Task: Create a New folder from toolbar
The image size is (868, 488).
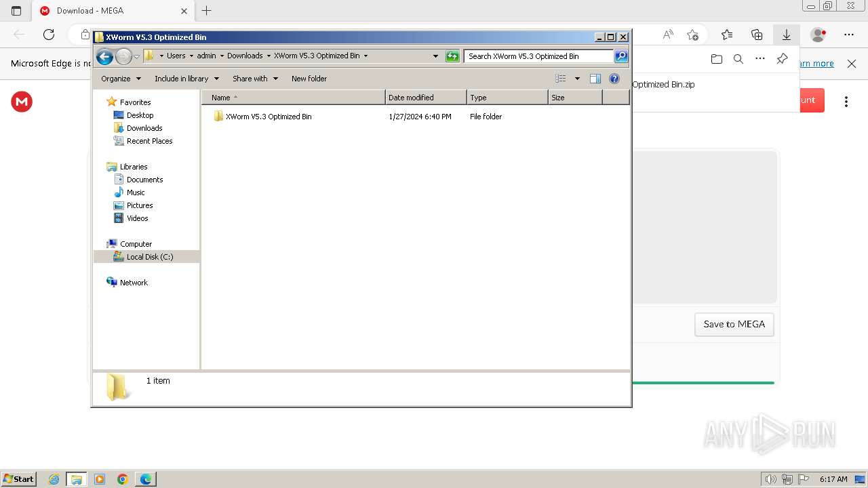Action: (x=309, y=79)
